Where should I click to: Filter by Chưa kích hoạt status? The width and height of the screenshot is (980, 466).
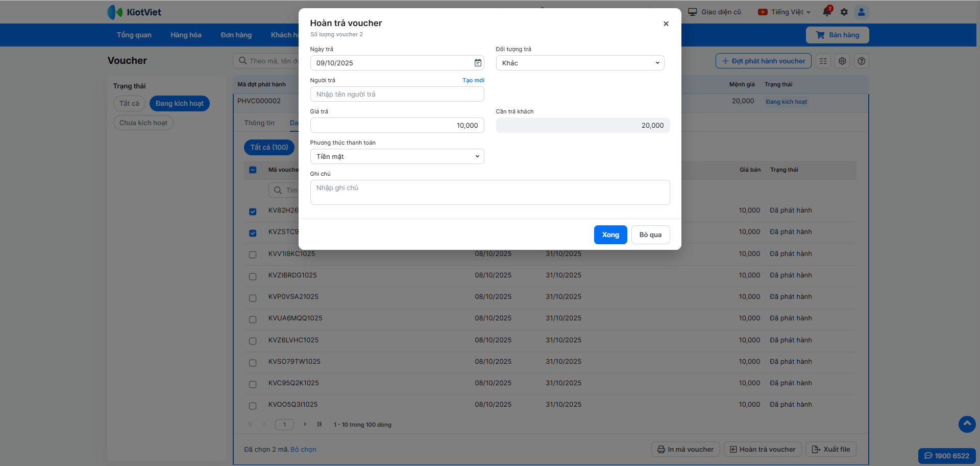pyautogui.click(x=143, y=123)
